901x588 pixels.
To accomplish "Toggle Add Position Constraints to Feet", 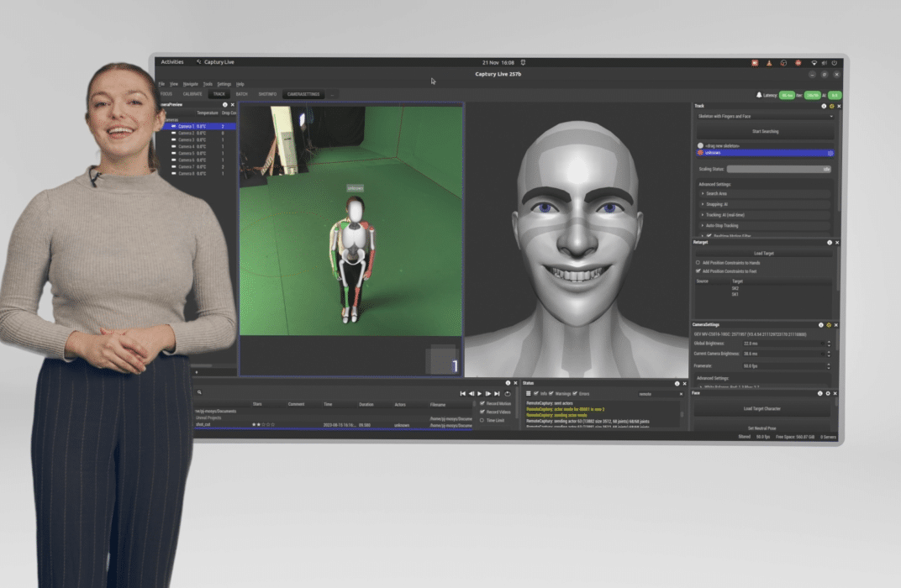I will click(x=698, y=271).
